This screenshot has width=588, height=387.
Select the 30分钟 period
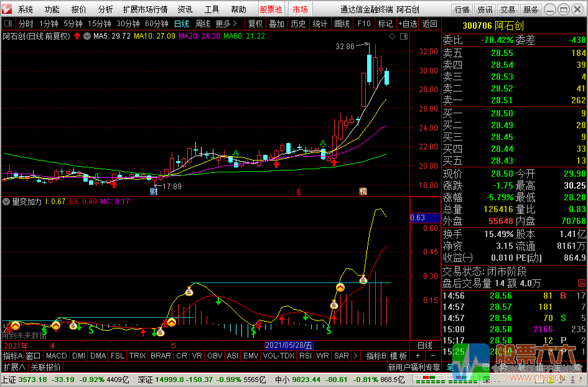point(128,24)
